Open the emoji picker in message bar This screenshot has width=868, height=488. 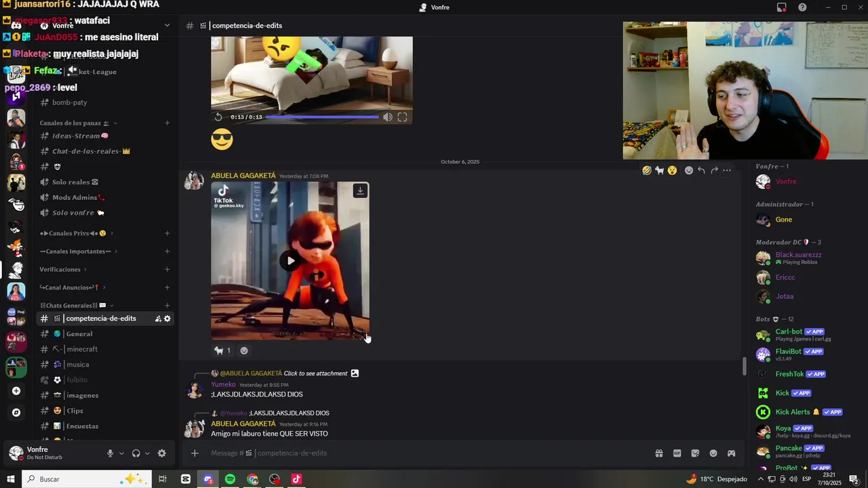tap(713, 453)
